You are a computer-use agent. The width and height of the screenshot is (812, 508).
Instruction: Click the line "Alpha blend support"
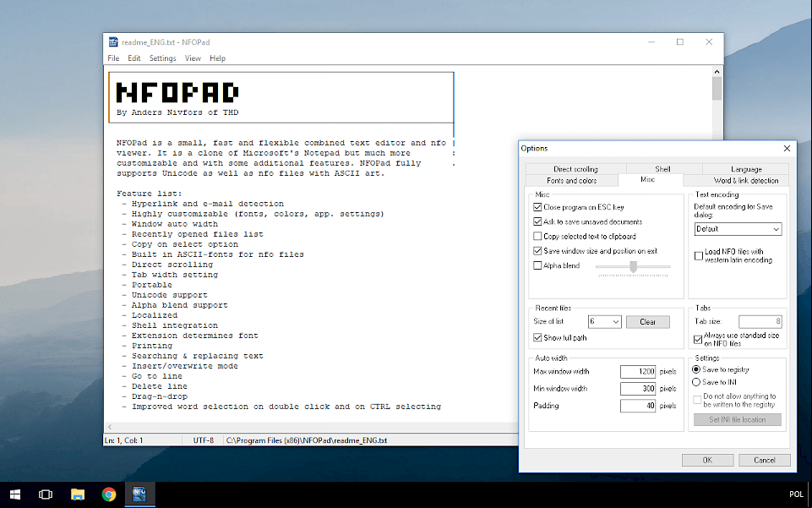(x=180, y=305)
